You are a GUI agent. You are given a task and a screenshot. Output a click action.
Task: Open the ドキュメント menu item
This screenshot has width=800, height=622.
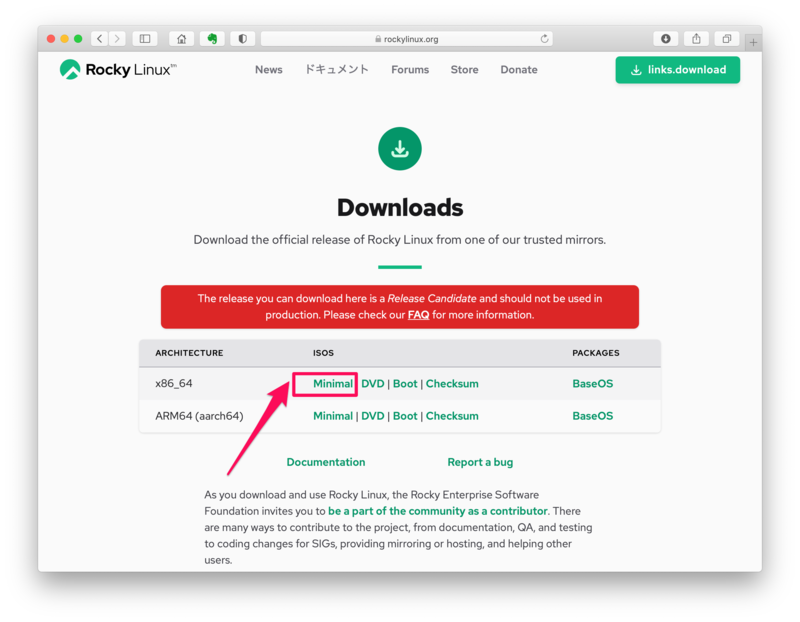point(337,69)
